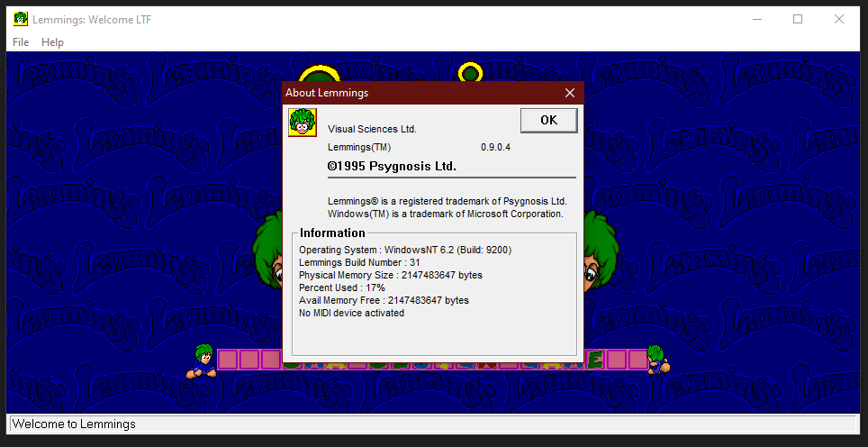Maximize the Lemmings window
The width and height of the screenshot is (868, 447).
pyautogui.click(x=798, y=19)
